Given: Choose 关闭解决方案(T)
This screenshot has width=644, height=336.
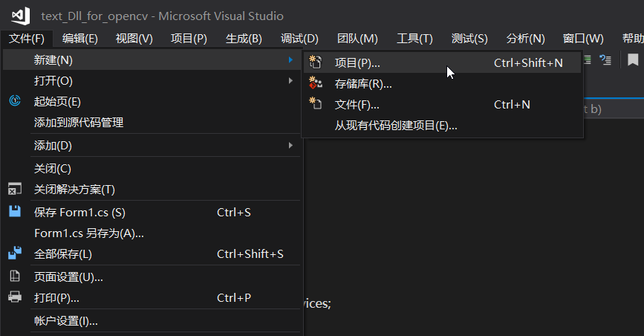Looking at the screenshot, I should (152, 190).
